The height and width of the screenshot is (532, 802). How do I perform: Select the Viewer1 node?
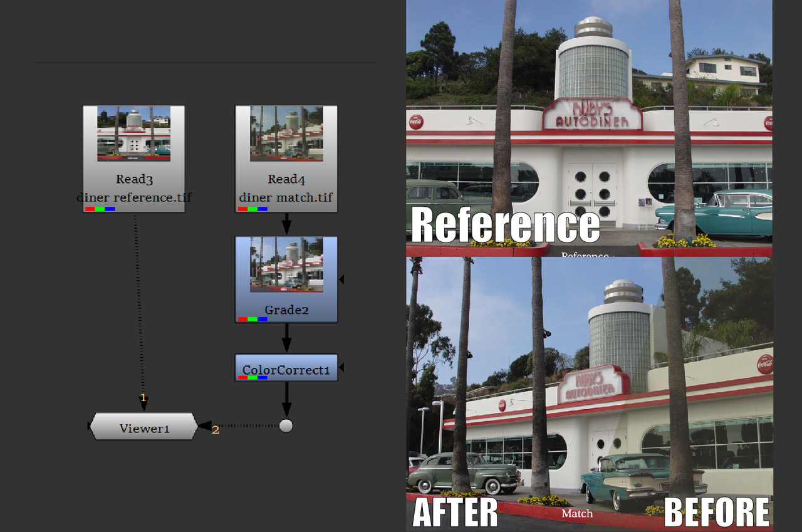(x=143, y=426)
